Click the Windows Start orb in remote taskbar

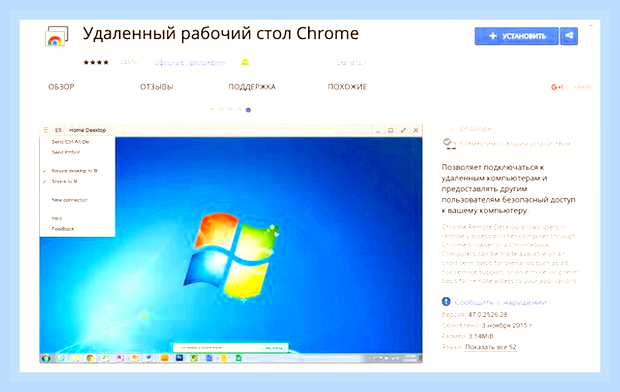coord(46,358)
